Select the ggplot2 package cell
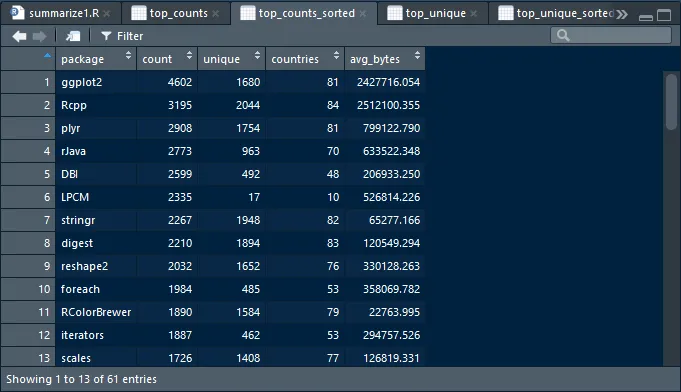The height and width of the screenshot is (392, 681). coord(96,82)
